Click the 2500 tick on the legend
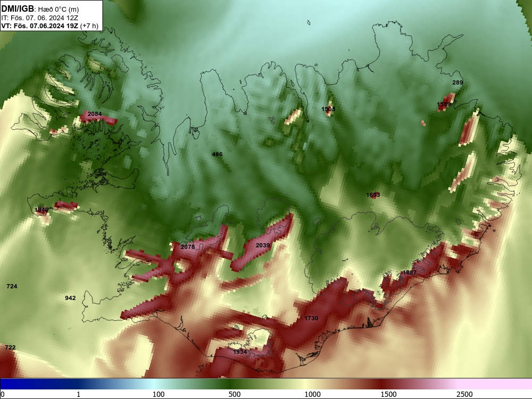532x399 pixels. [464, 394]
